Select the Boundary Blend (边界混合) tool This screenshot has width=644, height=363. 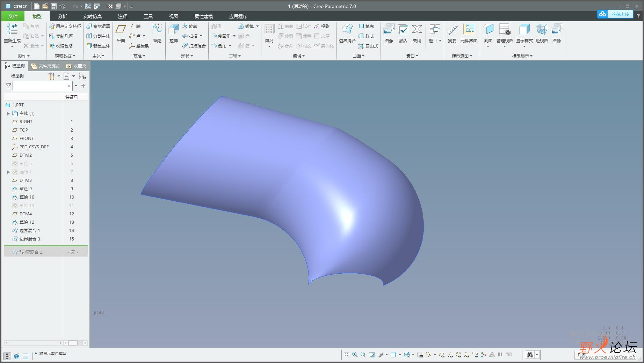coord(347,34)
